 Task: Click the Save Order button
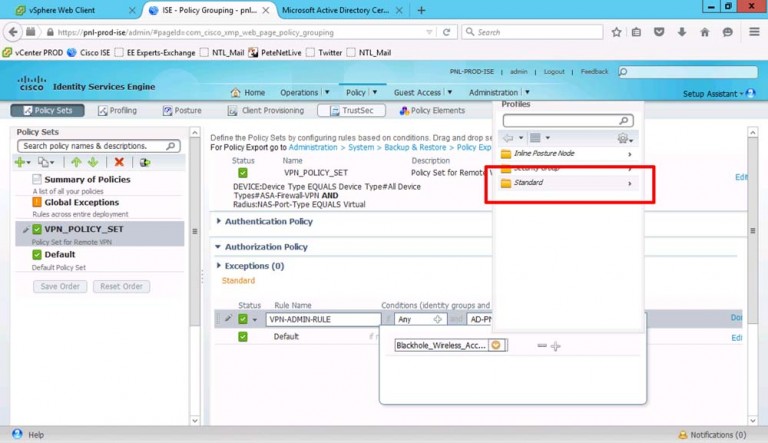coord(60,286)
